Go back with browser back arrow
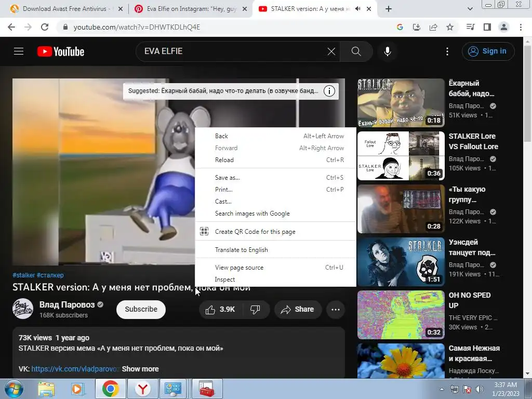This screenshot has width=532, height=399. (x=11, y=27)
